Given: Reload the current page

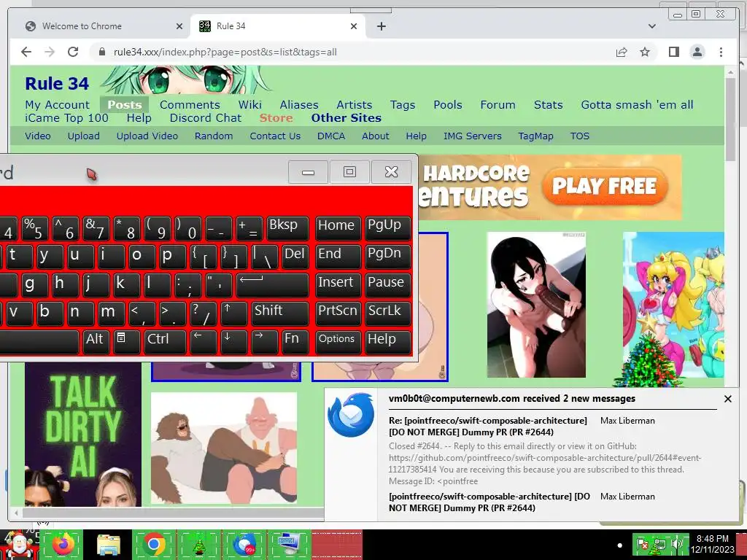Looking at the screenshot, I should coord(73,52).
